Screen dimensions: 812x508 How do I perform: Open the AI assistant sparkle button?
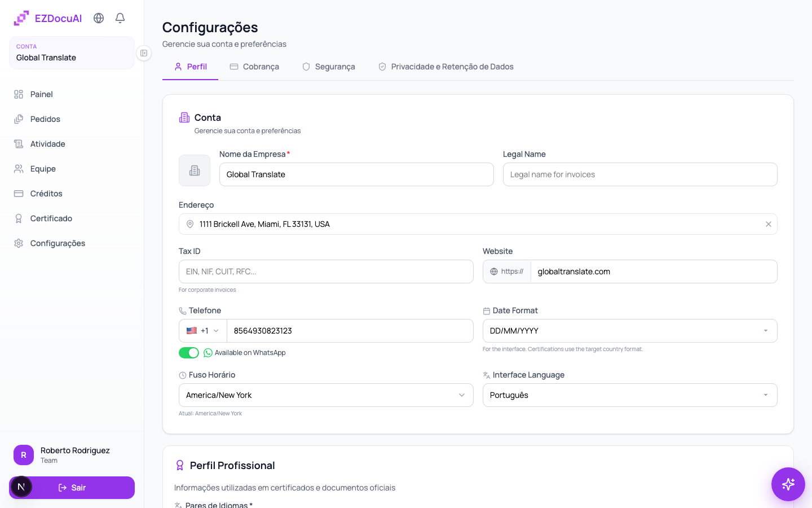coord(788,484)
